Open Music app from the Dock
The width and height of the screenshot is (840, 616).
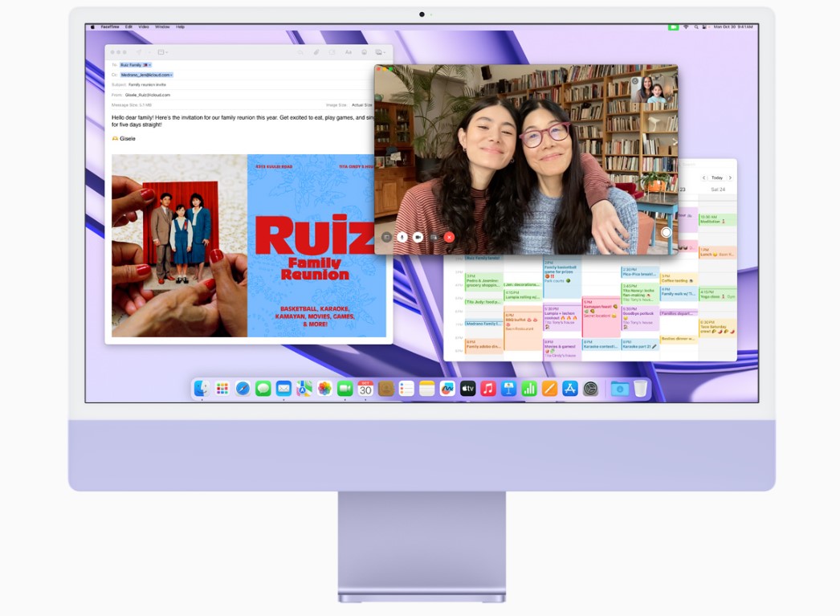coord(488,389)
